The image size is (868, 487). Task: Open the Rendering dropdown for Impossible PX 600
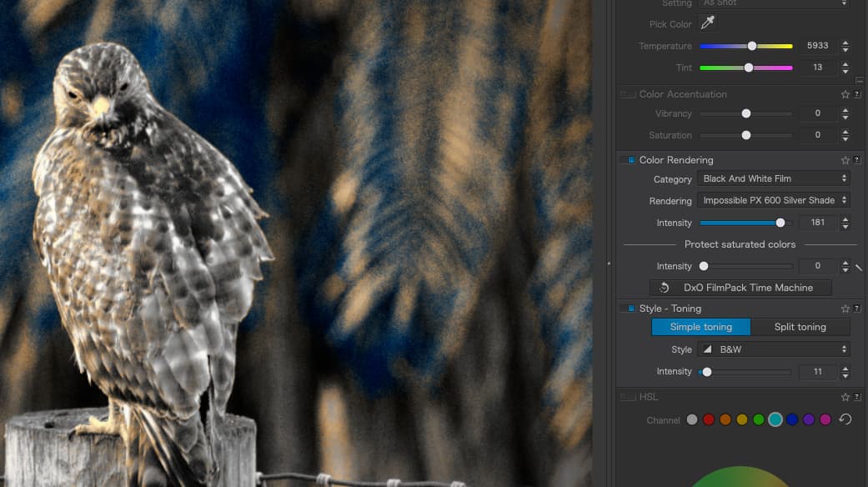pos(775,200)
